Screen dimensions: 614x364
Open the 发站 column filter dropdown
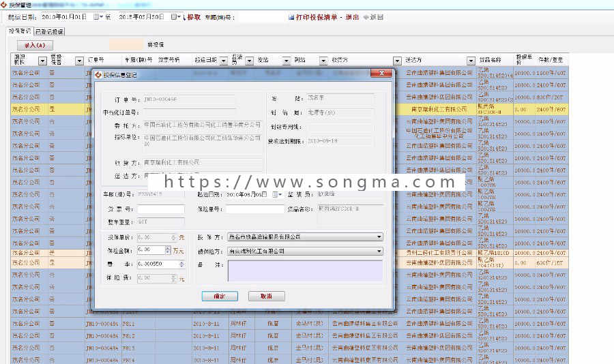coord(287,61)
